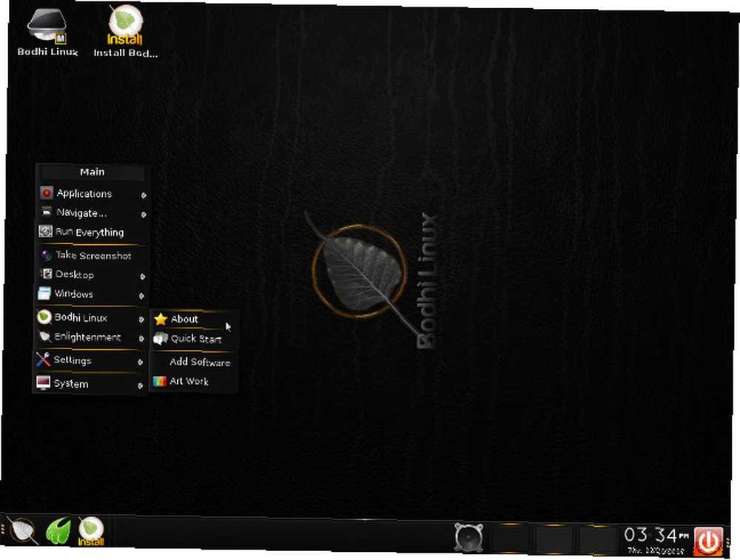
Task: Open the Bodhi Linux drive desktop icon
Action: [x=47, y=31]
